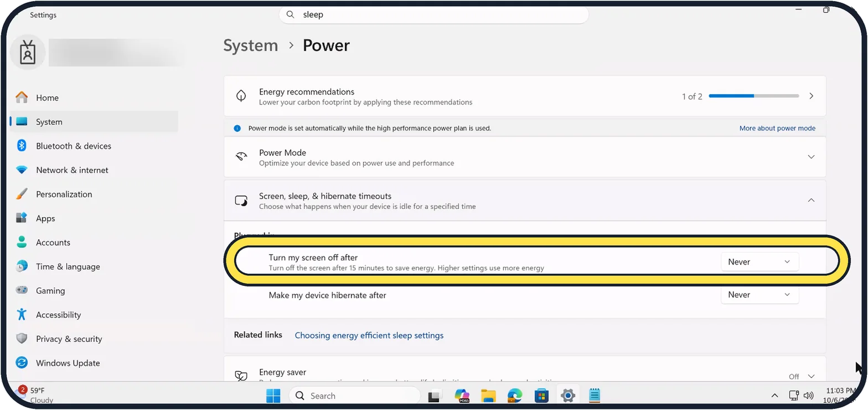Click the user profile avatar
868x410 pixels.
[x=28, y=53]
